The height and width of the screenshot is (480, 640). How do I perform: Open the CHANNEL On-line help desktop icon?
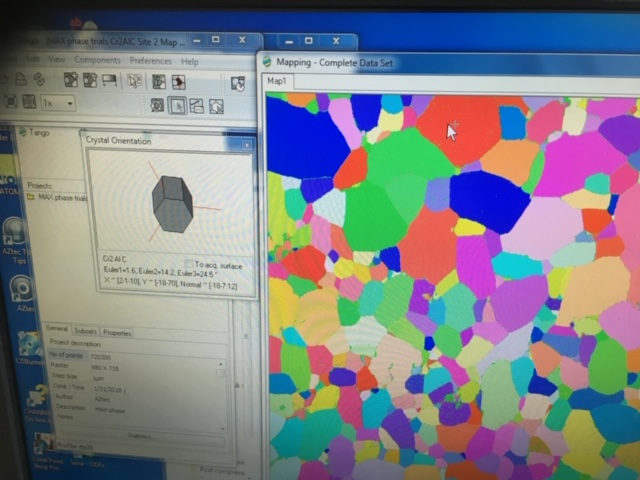[x=38, y=402]
